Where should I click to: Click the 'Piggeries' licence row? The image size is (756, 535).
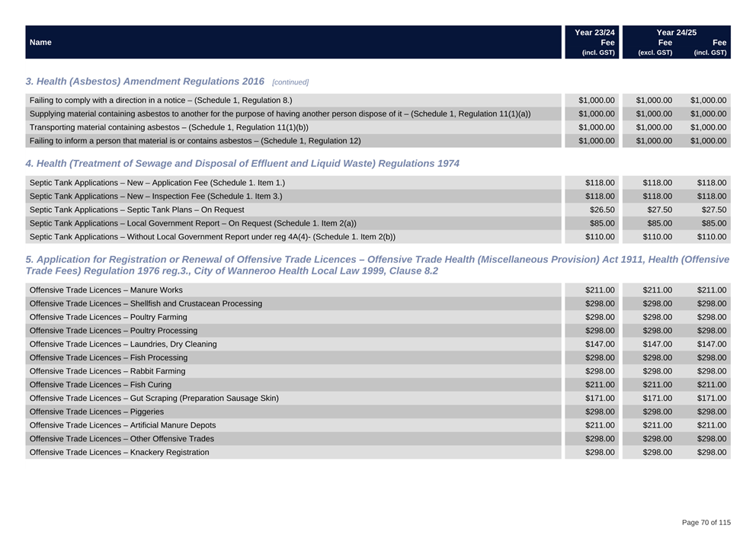click(96, 412)
